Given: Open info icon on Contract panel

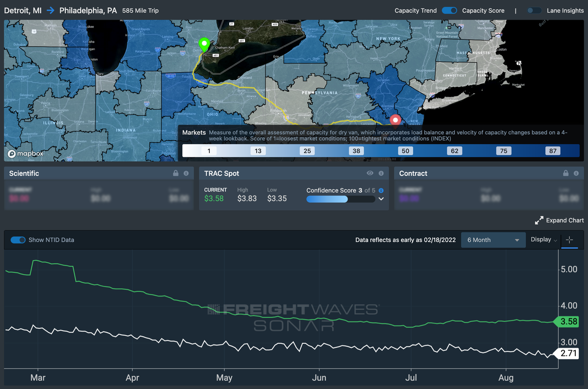Looking at the screenshot, I should 577,173.
